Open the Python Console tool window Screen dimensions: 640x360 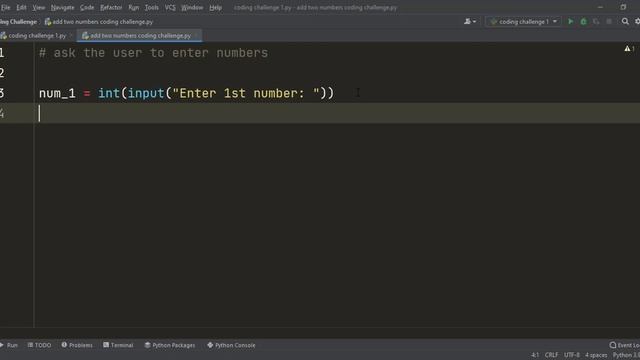(231, 345)
